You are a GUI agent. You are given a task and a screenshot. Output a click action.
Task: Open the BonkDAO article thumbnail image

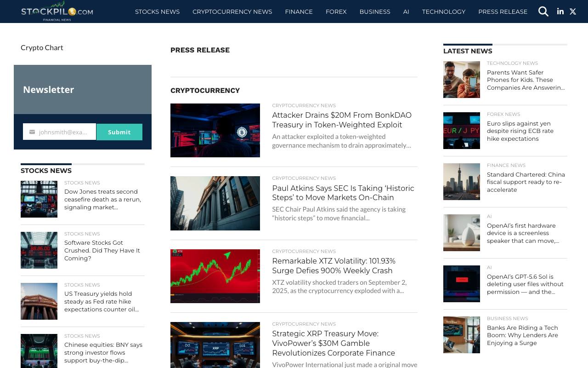click(215, 130)
